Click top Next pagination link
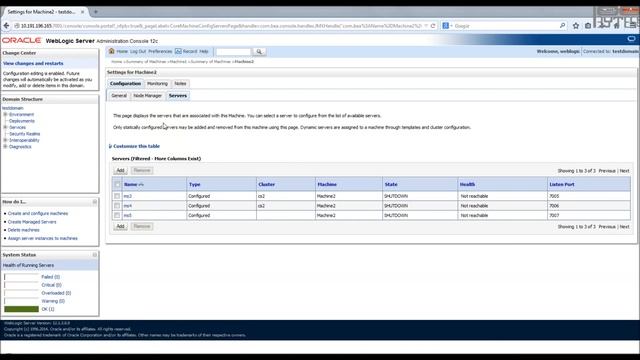Image resolution: width=640 pixels, height=360 pixels. tap(624, 171)
